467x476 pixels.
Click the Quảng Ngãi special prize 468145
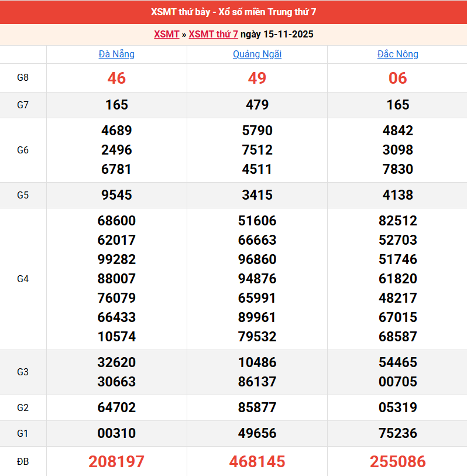[257, 461]
